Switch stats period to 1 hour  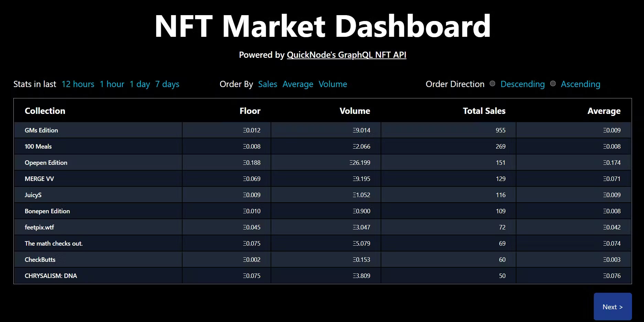112,84
